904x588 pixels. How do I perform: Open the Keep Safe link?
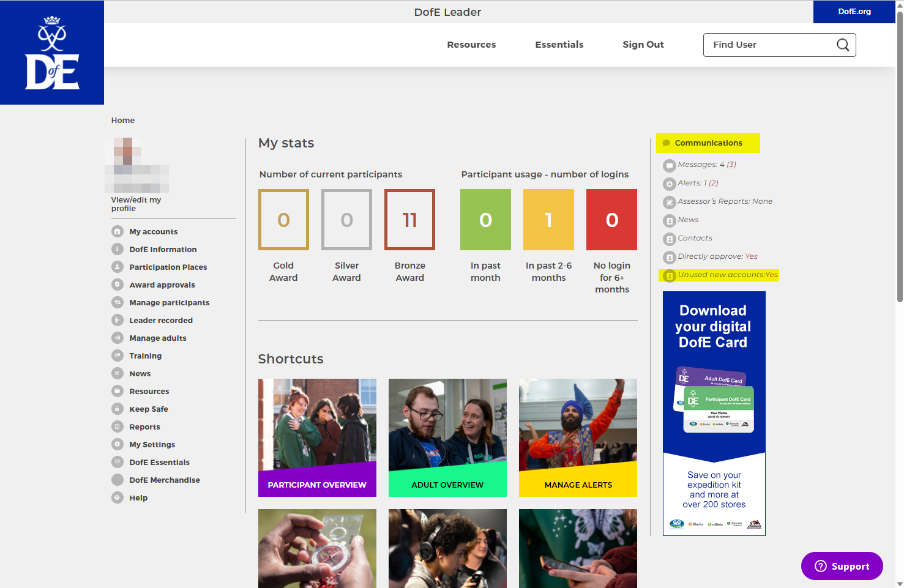click(x=149, y=409)
